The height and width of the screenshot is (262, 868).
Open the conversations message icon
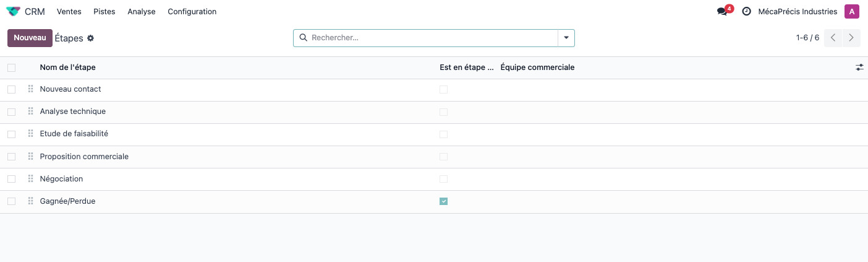722,12
